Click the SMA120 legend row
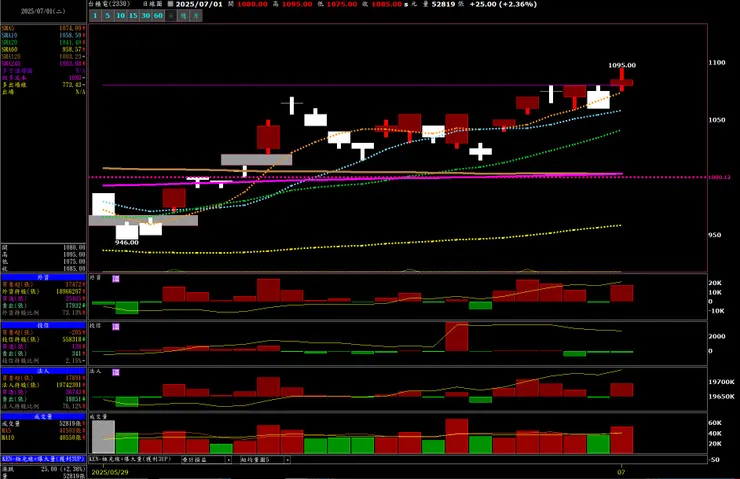740x479 pixels. 43,57
